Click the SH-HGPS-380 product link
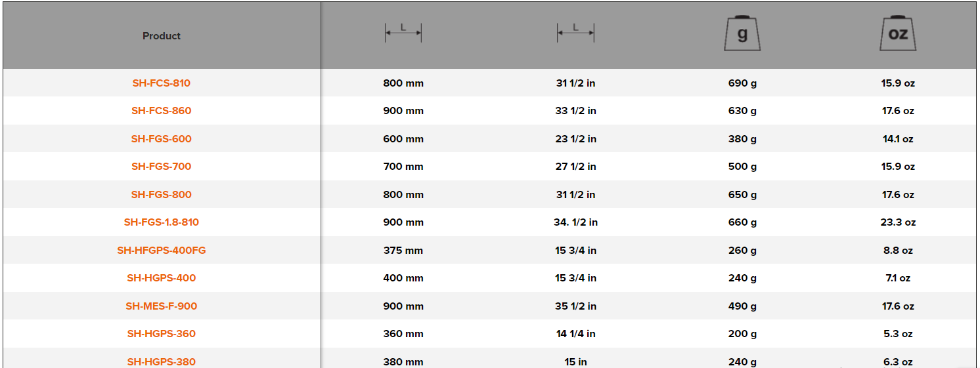 pos(162,361)
